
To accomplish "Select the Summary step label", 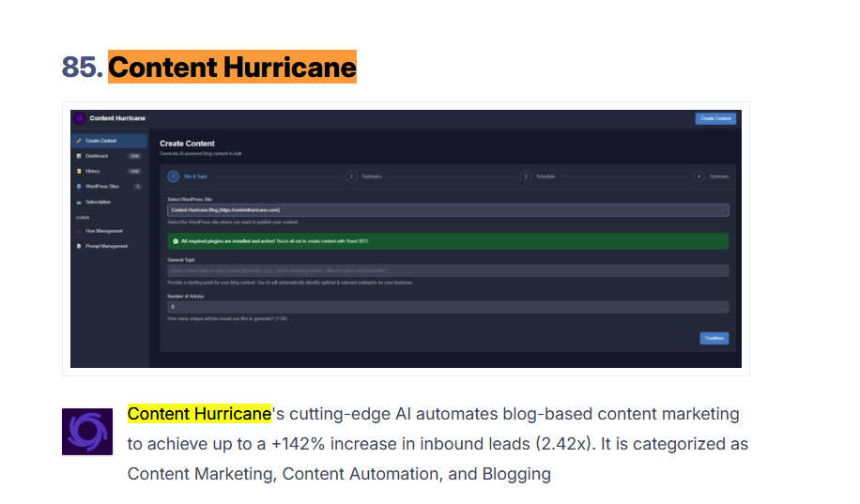I will click(719, 176).
